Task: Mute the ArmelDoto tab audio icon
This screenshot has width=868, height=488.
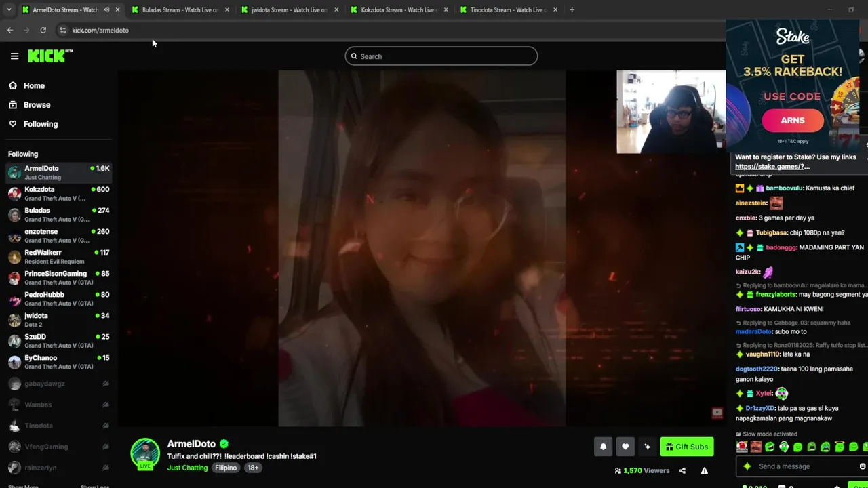Action: click(x=106, y=9)
